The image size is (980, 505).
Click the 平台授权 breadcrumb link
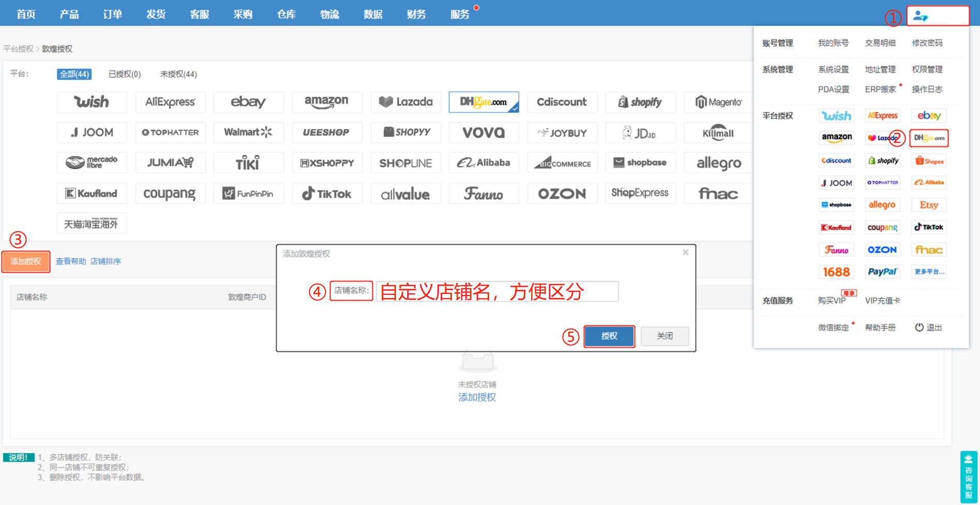(18, 49)
